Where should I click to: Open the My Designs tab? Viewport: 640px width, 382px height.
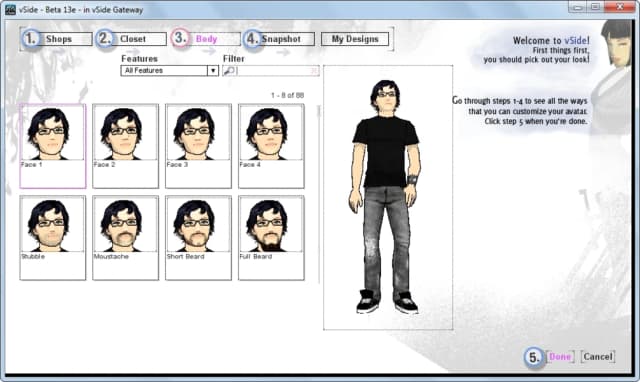[355, 39]
